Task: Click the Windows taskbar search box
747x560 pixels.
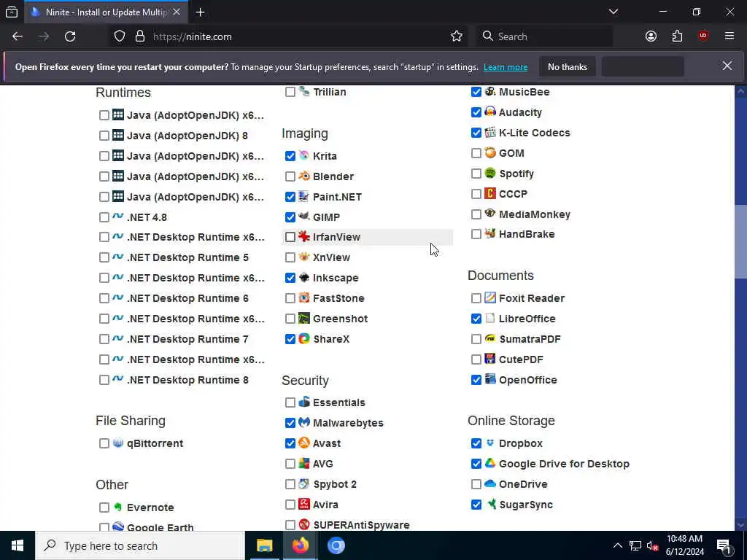Action: 140,545
